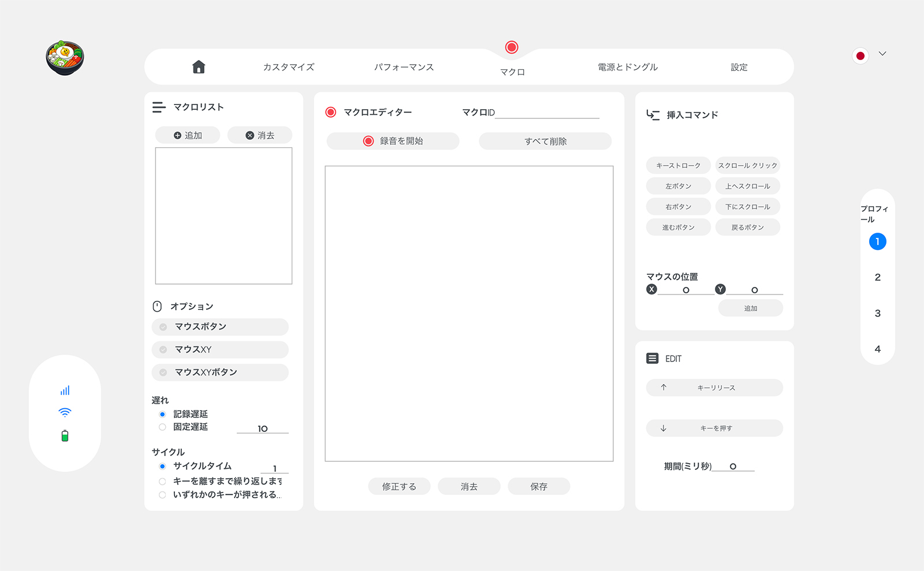Click the green battery status icon
The image size is (924, 571).
[65, 436]
